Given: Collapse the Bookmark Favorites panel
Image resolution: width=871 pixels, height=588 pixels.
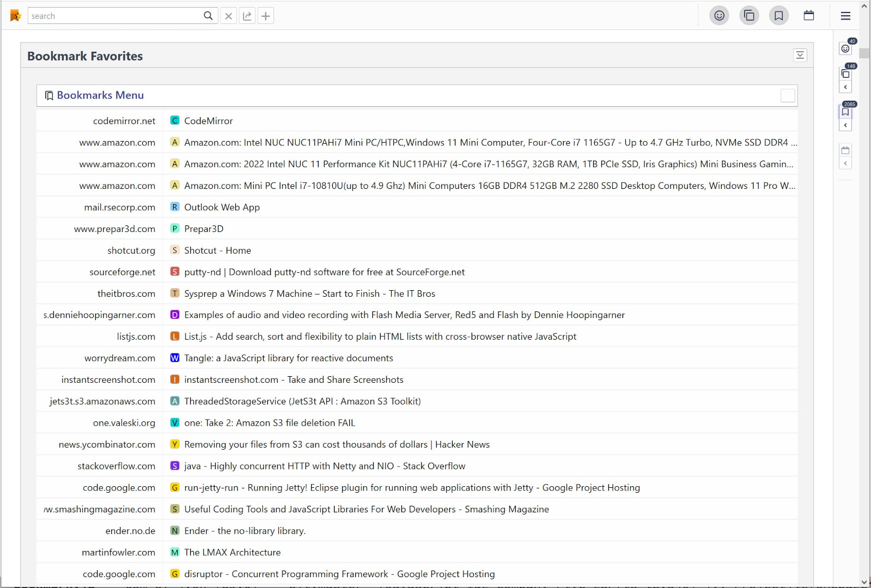Looking at the screenshot, I should [800, 55].
